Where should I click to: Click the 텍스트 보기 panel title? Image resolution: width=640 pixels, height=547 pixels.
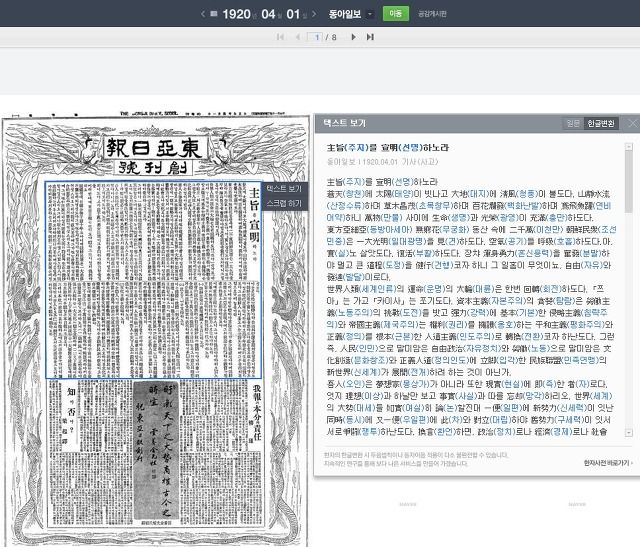(x=344, y=123)
